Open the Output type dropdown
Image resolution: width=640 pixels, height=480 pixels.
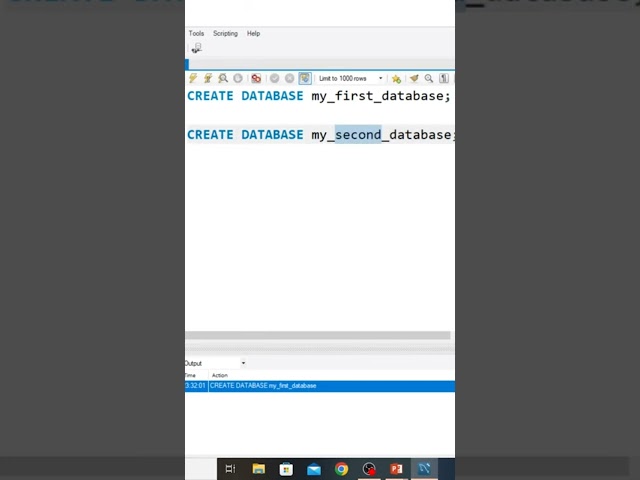click(x=215, y=363)
